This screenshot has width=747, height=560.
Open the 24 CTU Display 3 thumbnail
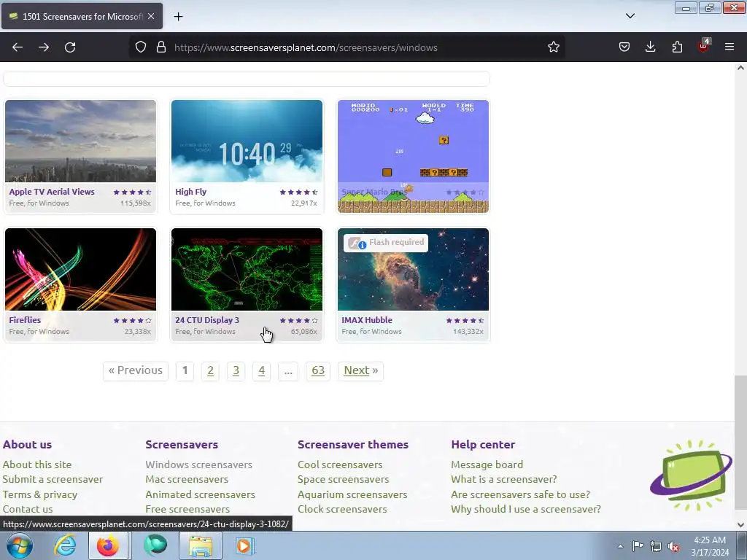coord(247,270)
